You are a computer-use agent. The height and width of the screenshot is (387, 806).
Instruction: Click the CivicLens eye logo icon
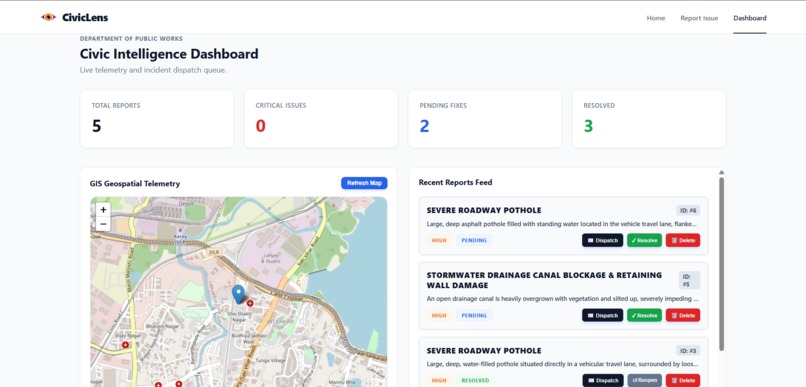48,17
